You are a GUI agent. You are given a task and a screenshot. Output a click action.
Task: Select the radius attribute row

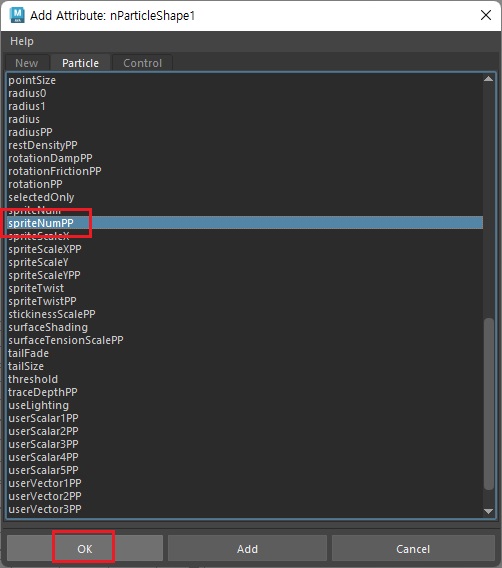pyautogui.click(x=245, y=119)
